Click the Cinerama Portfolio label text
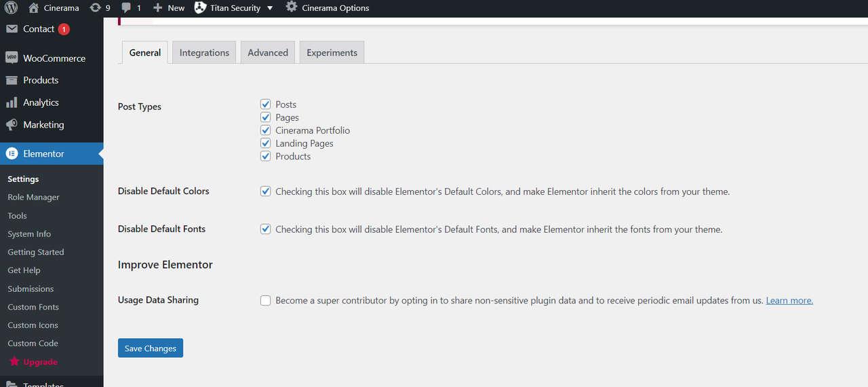Screen dimensions: 868x387 pos(313,130)
